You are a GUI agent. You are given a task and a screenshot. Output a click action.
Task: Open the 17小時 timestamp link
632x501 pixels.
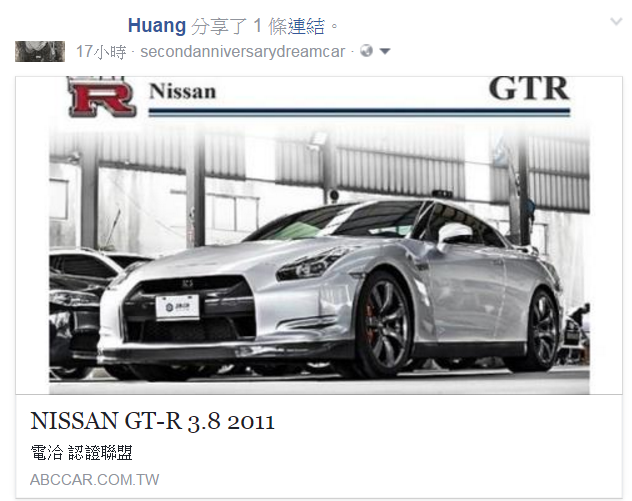(101, 52)
